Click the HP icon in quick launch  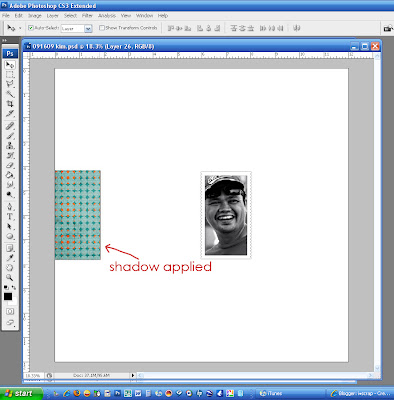[199, 394]
